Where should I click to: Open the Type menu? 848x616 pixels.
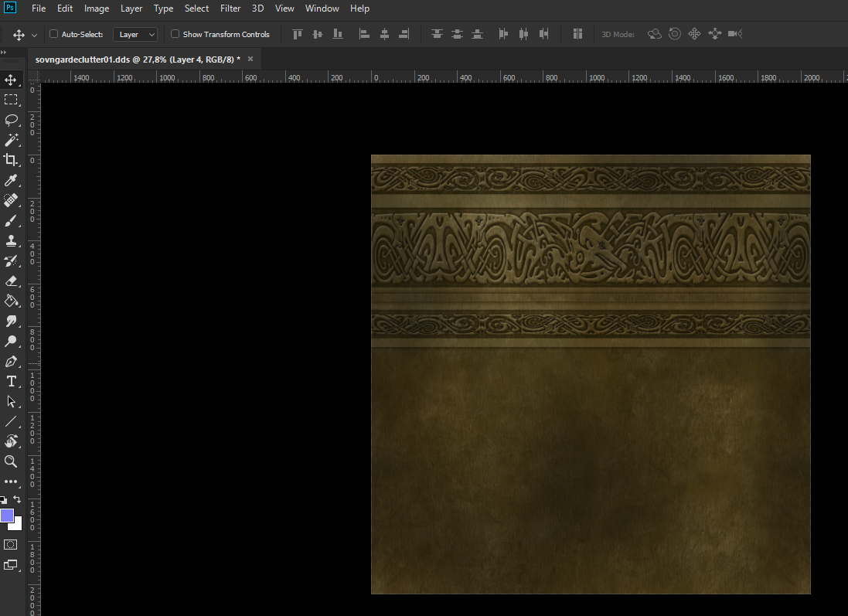point(163,8)
